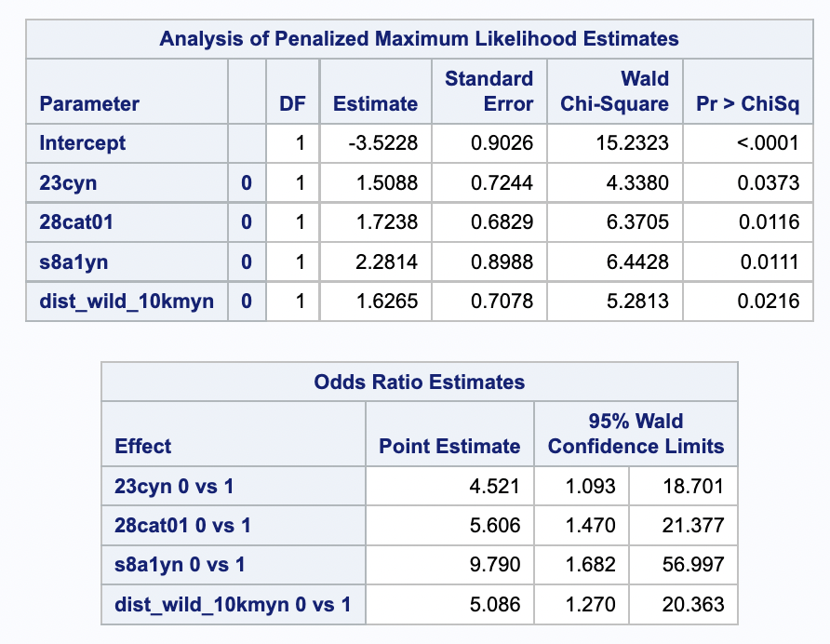
Task: Select the Standard Error column header
Action: pos(489,91)
